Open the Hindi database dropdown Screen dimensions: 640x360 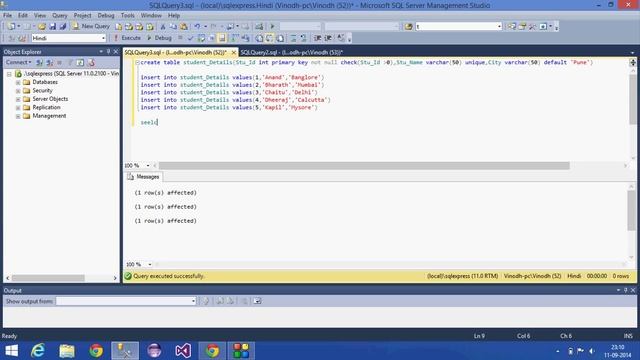pyautogui.click(x=103, y=38)
